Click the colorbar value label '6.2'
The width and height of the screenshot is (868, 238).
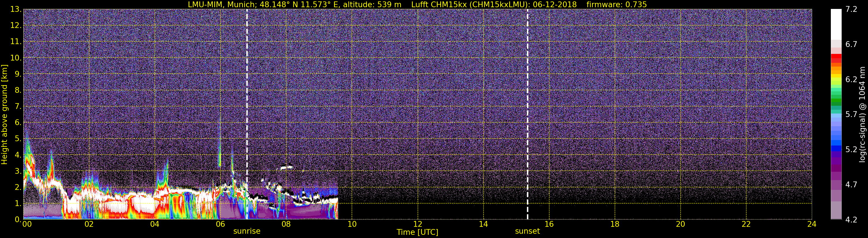coord(851,80)
